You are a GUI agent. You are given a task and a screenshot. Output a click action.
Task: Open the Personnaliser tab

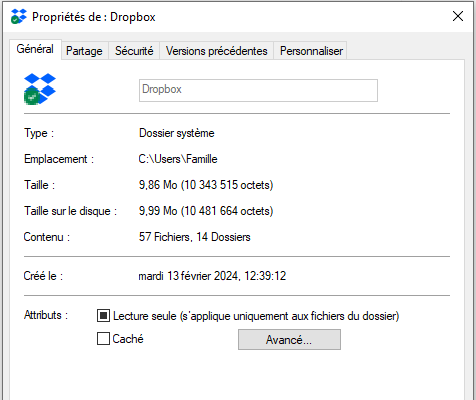coord(311,51)
